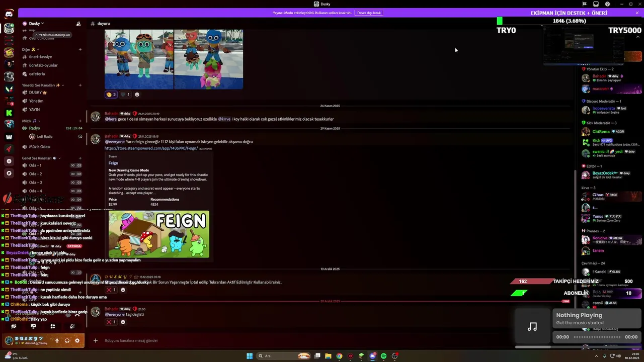Click the Windows Start button

pyautogui.click(x=250, y=356)
